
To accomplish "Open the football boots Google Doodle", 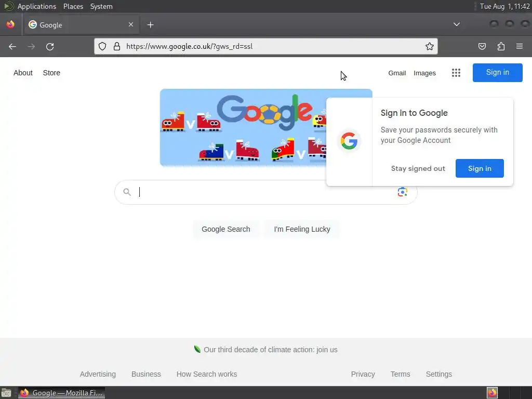I will coord(243,128).
